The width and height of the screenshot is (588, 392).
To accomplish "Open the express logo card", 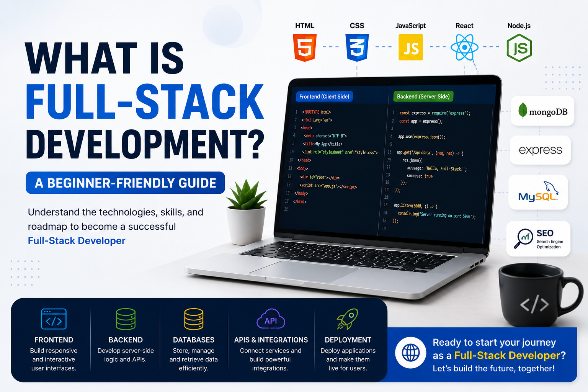I will [540, 150].
